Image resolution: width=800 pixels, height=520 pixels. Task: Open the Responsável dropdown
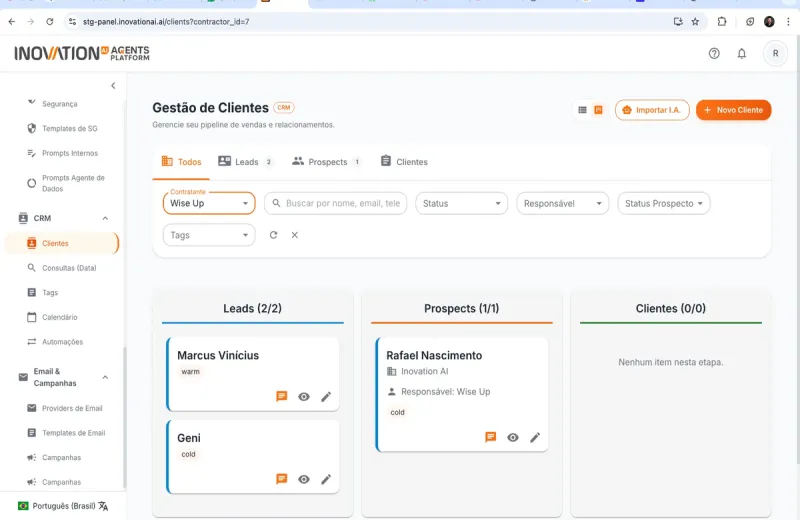pos(562,203)
